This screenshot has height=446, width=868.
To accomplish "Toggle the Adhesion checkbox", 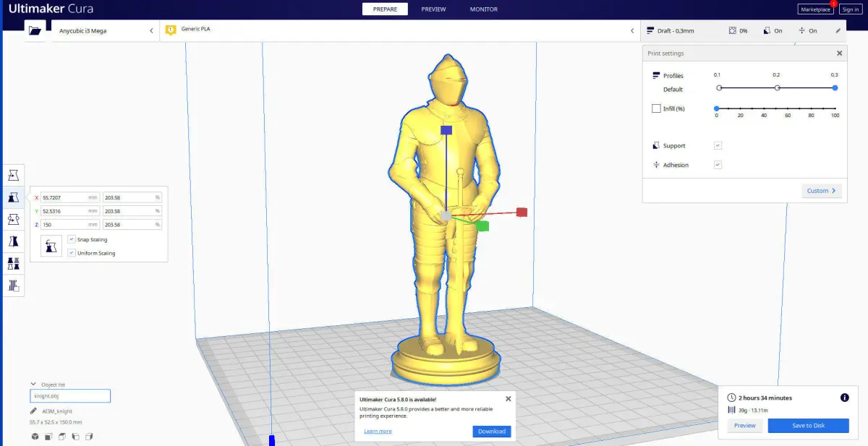I will click(718, 165).
